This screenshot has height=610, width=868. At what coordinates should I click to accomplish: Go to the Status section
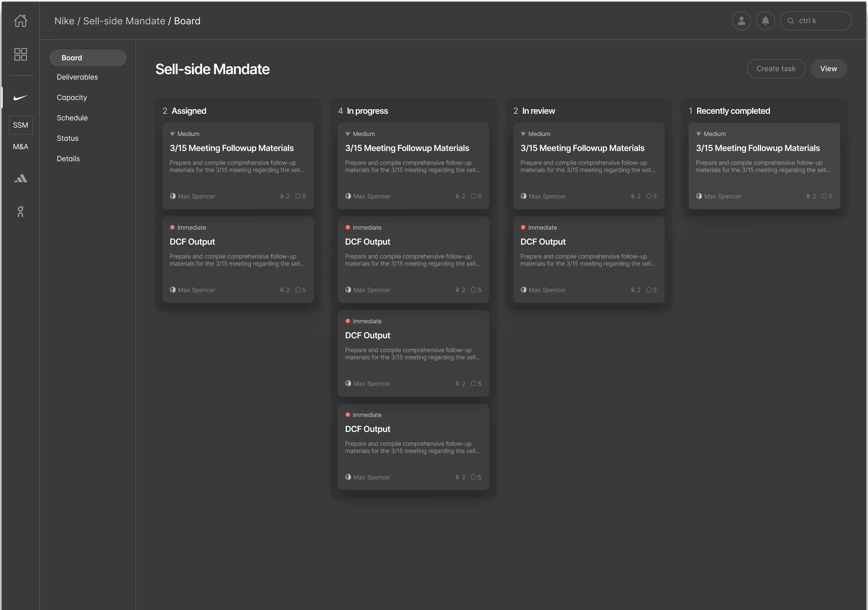pyautogui.click(x=68, y=138)
